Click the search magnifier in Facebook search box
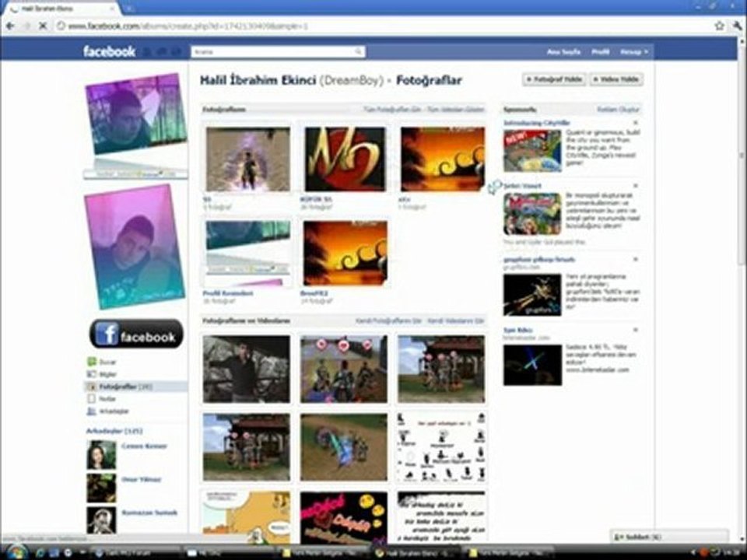 (x=358, y=51)
